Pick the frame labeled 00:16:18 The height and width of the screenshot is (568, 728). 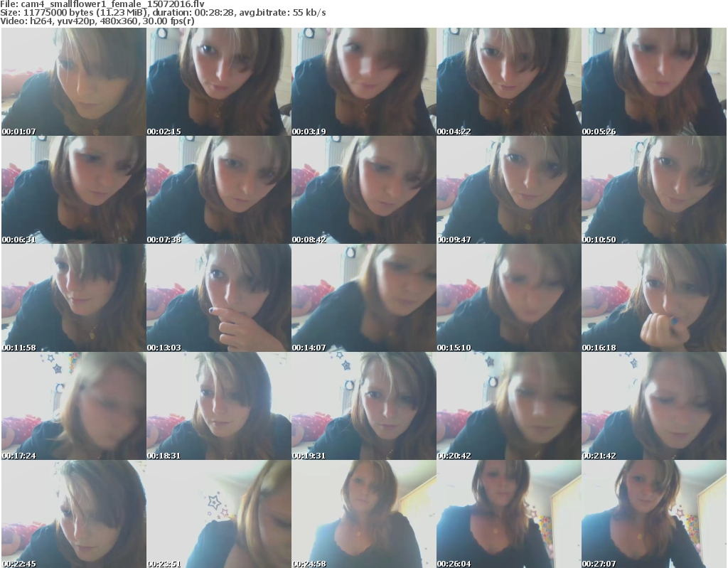[x=654, y=298]
